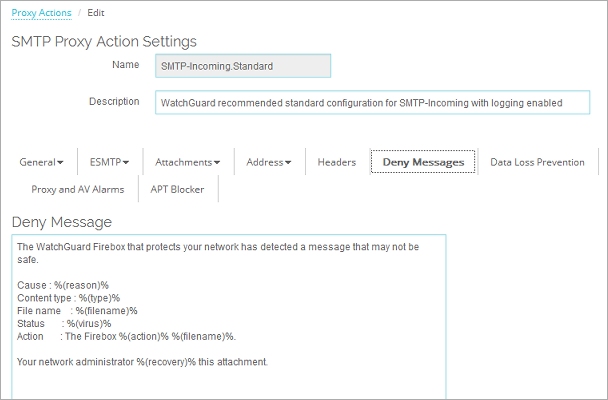Image resolution: width=608 pixels, height=400 pixels.
Task: Click the Name input field
Action: (243, 66)
